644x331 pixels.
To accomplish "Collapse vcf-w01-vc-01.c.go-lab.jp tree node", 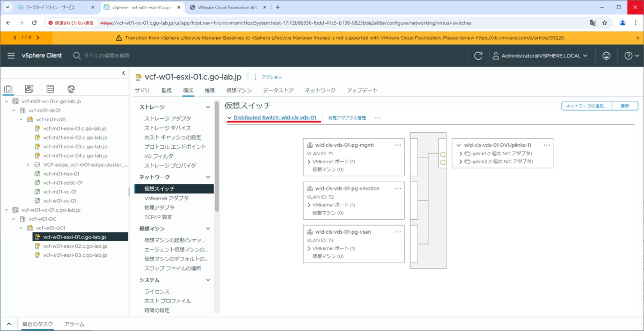I will pos(6,210).
